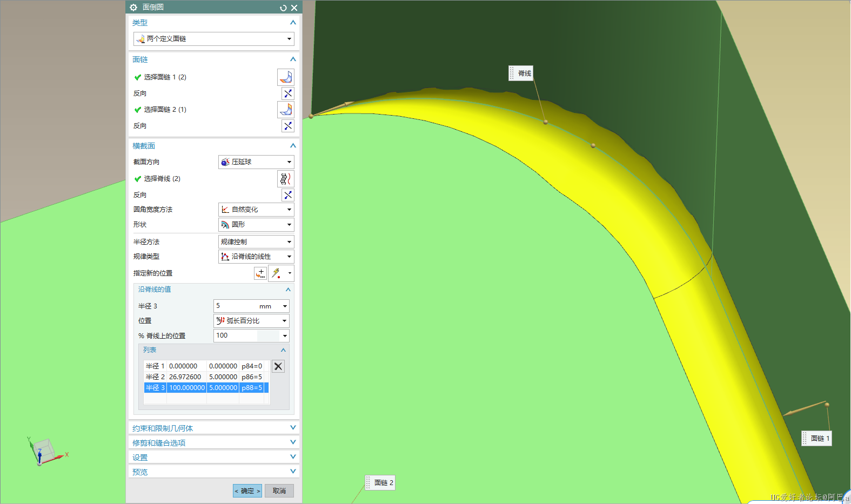Click the gear icon in dialog title bar

pyautogui.click(x=133, y=8)
